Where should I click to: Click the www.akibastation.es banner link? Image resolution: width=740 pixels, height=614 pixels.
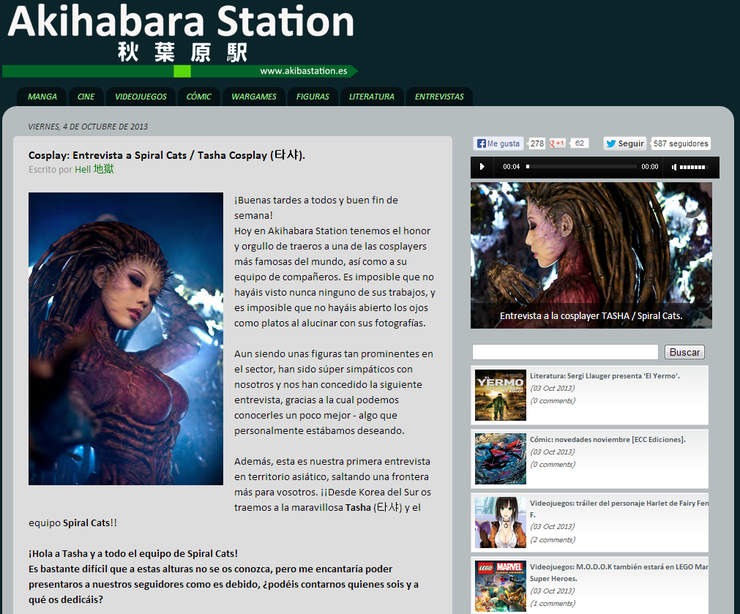(x=303, y=71)
